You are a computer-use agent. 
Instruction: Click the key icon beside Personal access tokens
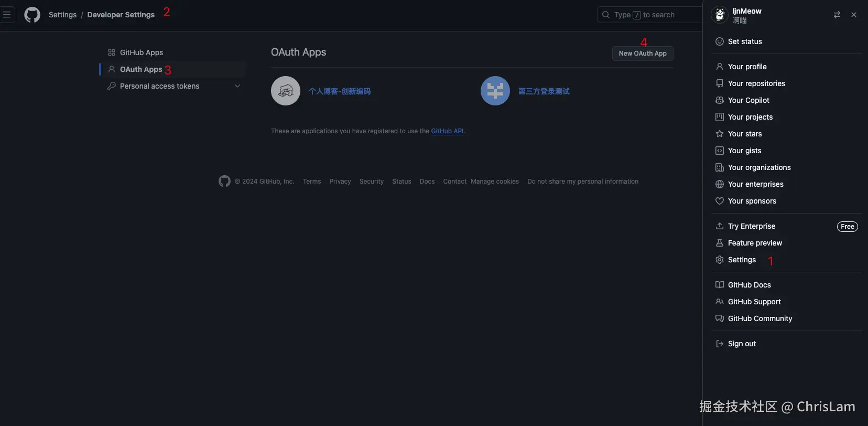pyautogui.click(x=112, y=86)
